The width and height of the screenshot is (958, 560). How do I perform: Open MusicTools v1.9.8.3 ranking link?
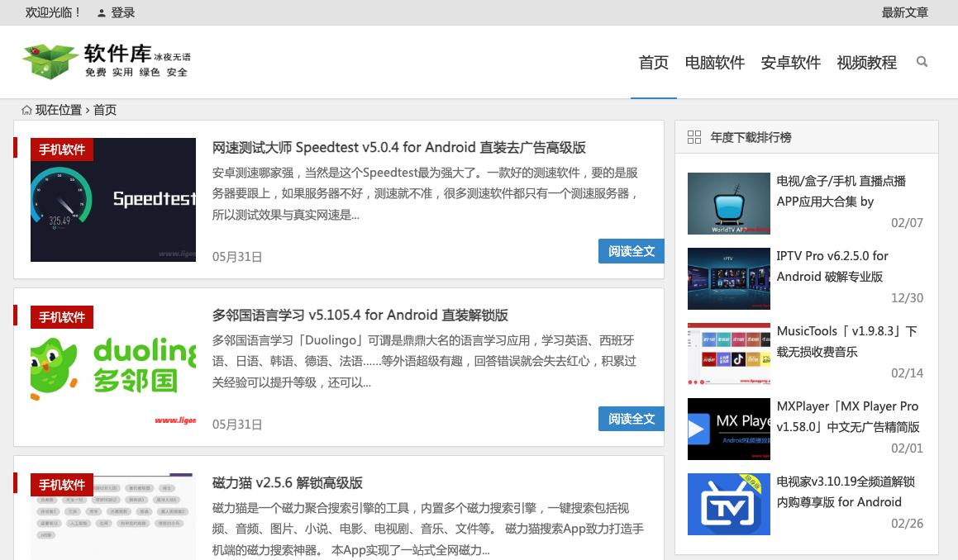click(x=846, y=341)
